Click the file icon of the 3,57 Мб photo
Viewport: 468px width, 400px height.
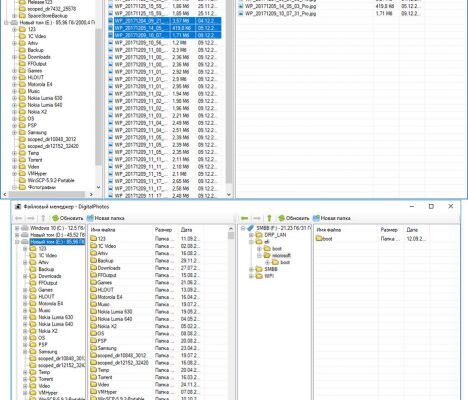[x=111, y=21]
